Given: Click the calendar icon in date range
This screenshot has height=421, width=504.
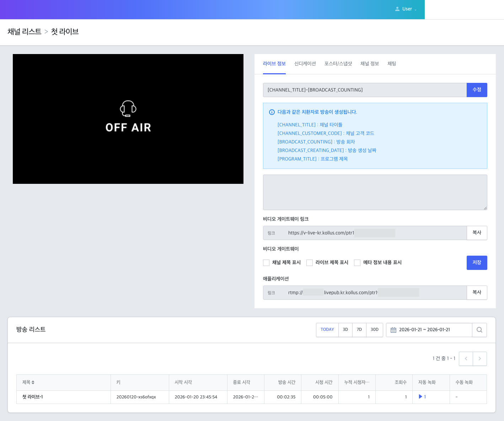Looking at the screenshot, I should (393, 330).
